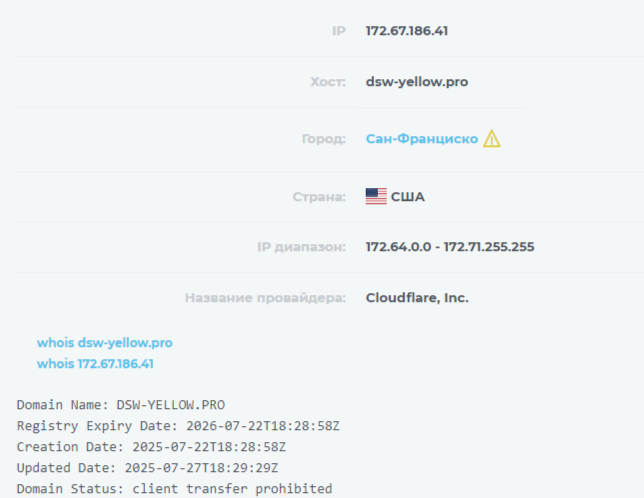The width and height of the screenshot is (644, 498).
Task: Open the whois dsw-yellow.pro link
Action: 104,343
